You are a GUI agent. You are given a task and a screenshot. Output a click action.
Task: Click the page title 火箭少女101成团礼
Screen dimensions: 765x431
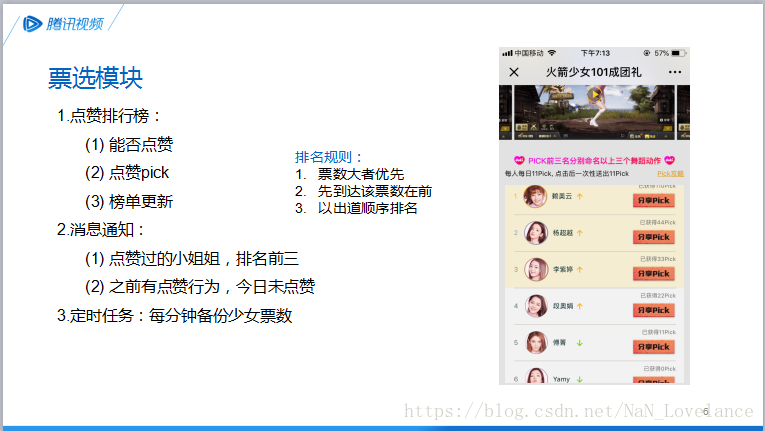click(x=593, y=72)
